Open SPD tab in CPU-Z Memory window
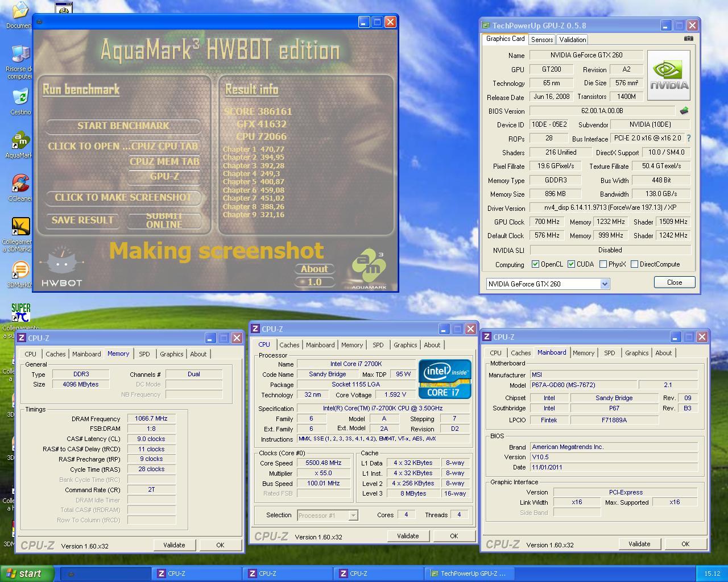The image size is (728, 582). pyautogui.click(x=144, y=354)
